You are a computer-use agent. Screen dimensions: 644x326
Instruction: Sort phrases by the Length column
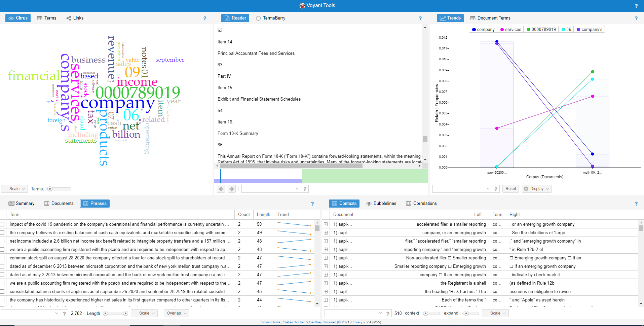pyautogui.click(x=263, y=215)
